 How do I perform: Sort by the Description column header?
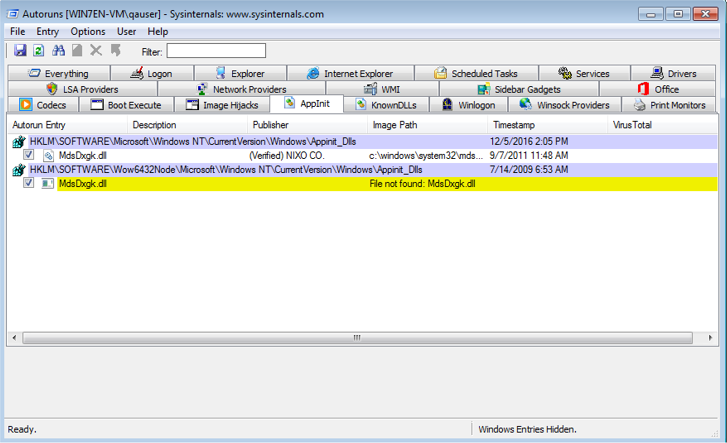pyautogui.click(x=187, y=125)
